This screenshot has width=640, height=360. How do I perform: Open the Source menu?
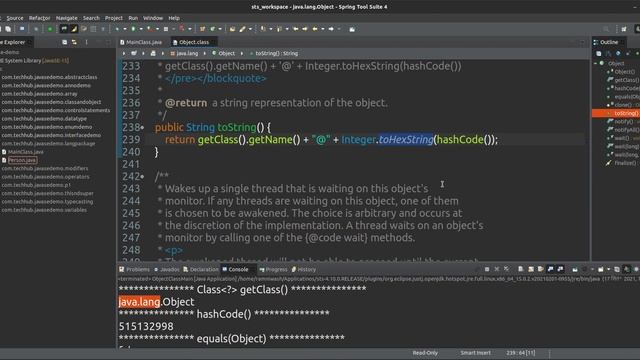(15, 18)
